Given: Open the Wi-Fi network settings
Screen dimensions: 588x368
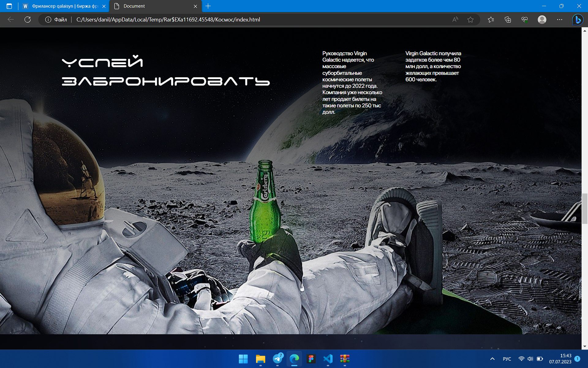Looking at the screenshot, I should click(x=521, y=359).
